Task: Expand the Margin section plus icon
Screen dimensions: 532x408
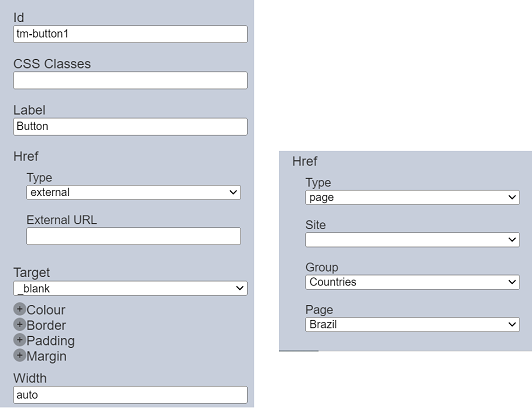Action: click(x=20, y=355)
